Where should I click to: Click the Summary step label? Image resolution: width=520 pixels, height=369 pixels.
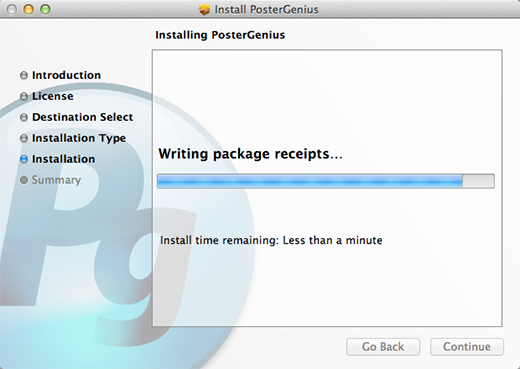click(x=56, y=180)
